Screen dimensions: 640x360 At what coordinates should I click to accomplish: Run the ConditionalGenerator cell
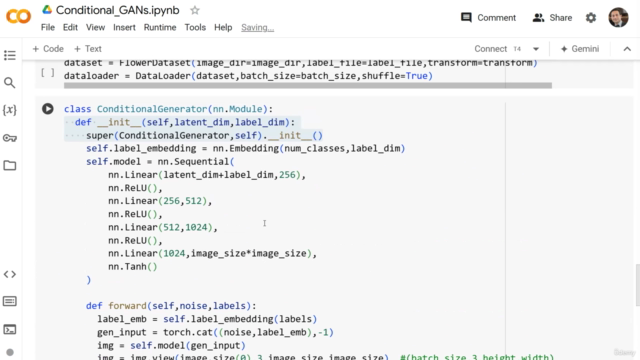pos(48,109)
